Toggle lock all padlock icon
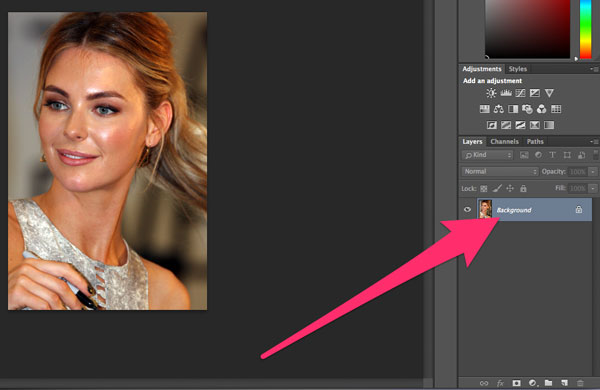This screenshot has height=390, width=600. pos(523,188)
